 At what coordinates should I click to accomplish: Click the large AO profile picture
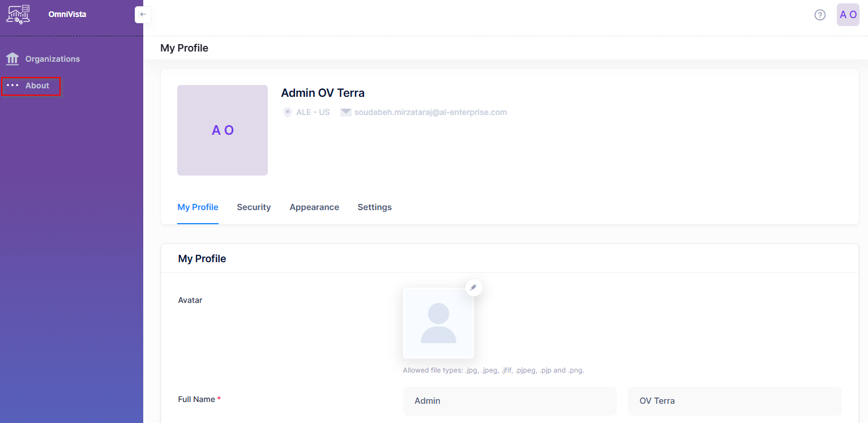(223, 130)
